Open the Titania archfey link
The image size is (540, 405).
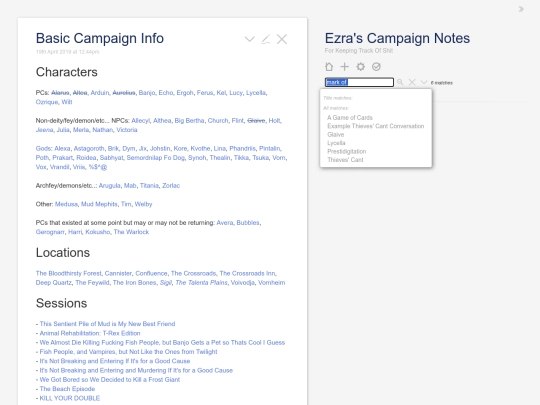coord(149,186)
